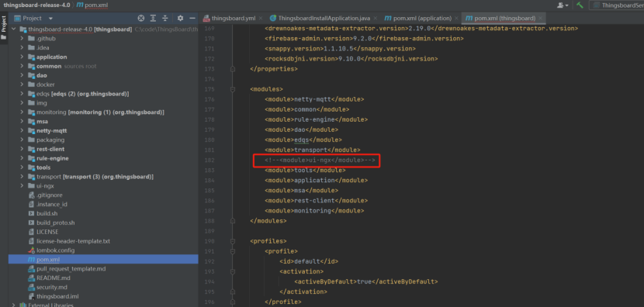
Task: Hide the Project panel with minus icon
Action: tap(192, 18)
